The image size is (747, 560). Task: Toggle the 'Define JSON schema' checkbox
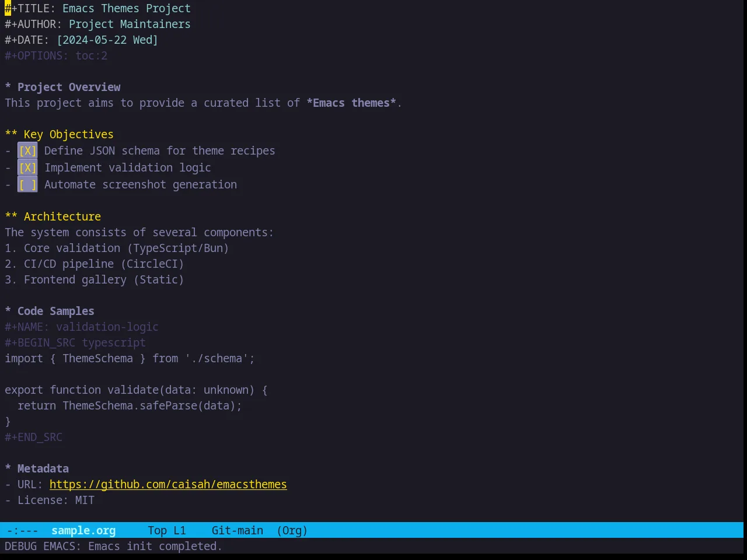click(x=27, y=151)
